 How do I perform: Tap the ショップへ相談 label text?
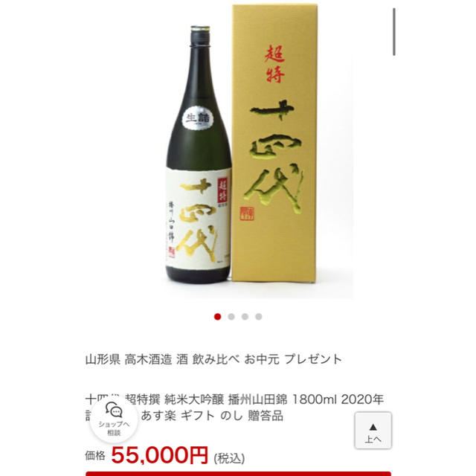[x=114, y=428]
